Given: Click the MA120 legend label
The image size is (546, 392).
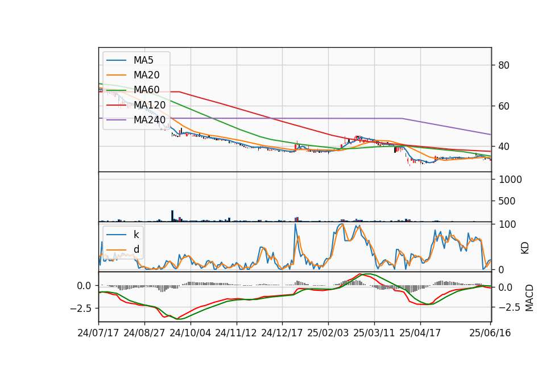Looking at the screenshot, I should [x=150, y=105].
